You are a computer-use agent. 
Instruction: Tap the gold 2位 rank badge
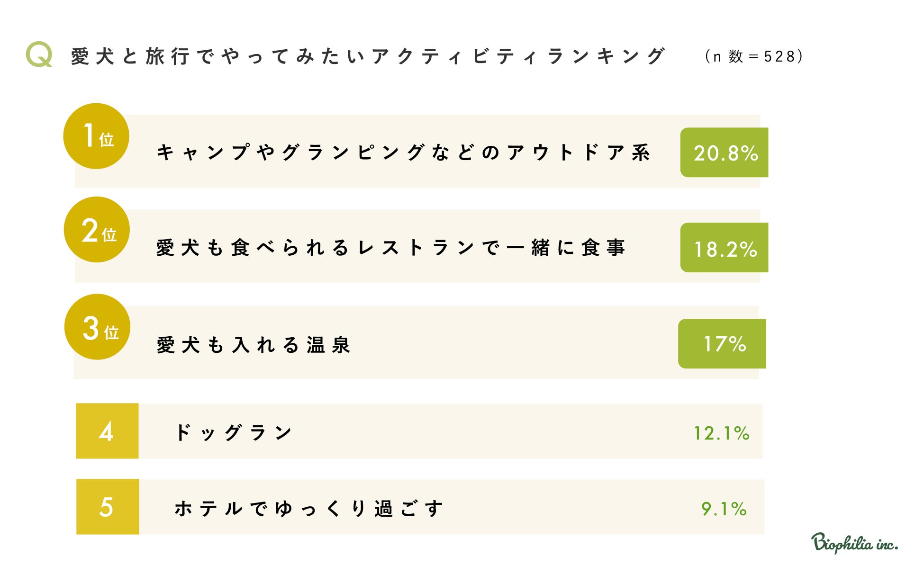point(97,230)
